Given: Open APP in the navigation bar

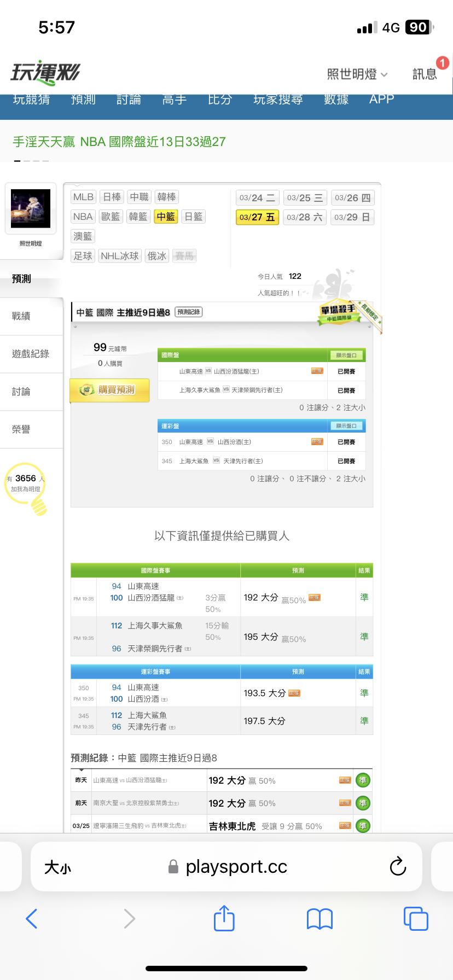Looking at the screenshot, I should (381, 100).
